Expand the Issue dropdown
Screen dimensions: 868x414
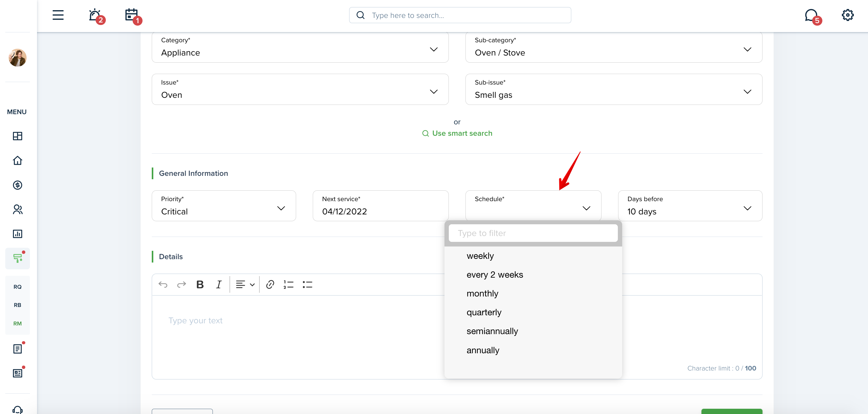[300, 89]
